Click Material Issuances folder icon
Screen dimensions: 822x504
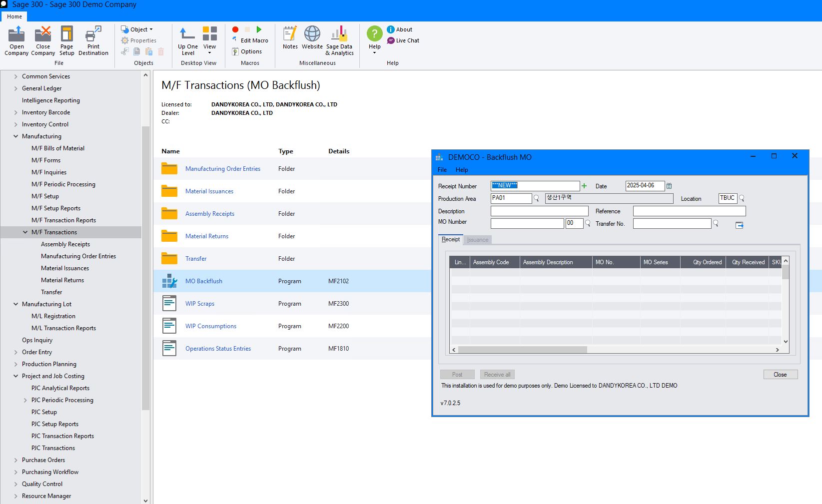point(169,191)
